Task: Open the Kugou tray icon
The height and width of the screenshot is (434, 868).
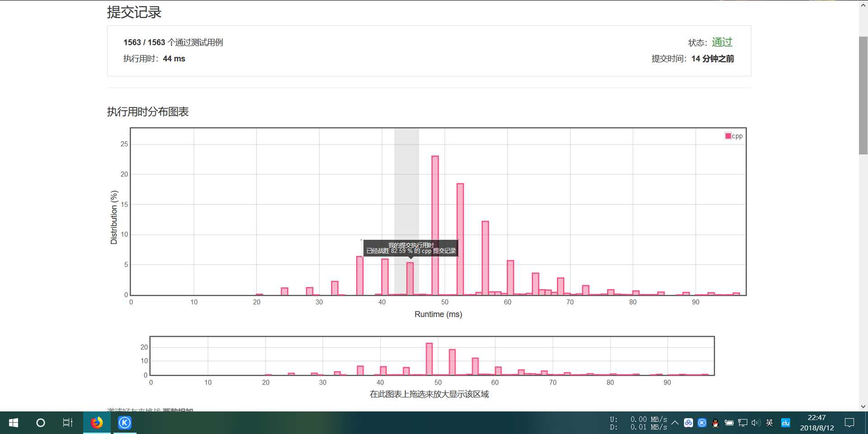Action: tap(702, 423)
